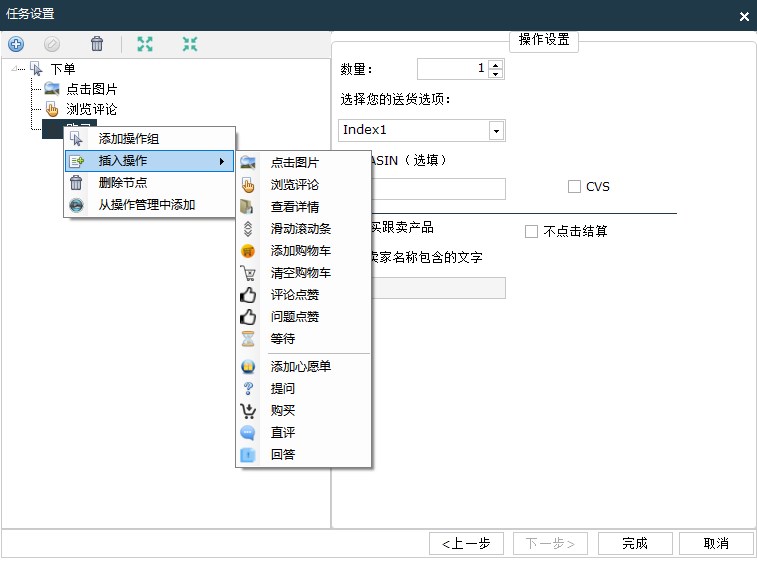Click the <上一步 button
Screen dimensions: 757x564
pos(466,544)
